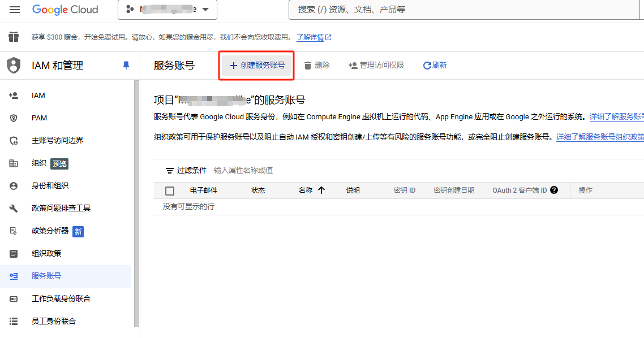Click the gift icon in free trial banner
Screen dimensions: 644x338
click(x=14, y=37)
